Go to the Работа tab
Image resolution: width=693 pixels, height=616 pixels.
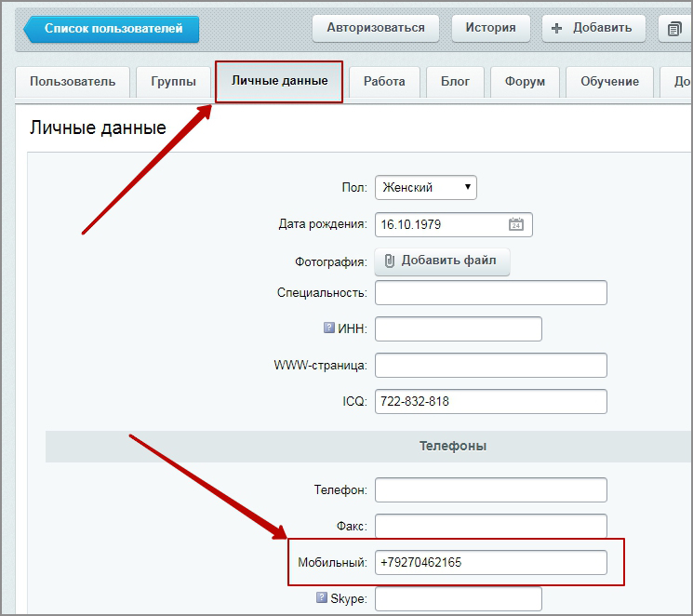pos(384,82)
